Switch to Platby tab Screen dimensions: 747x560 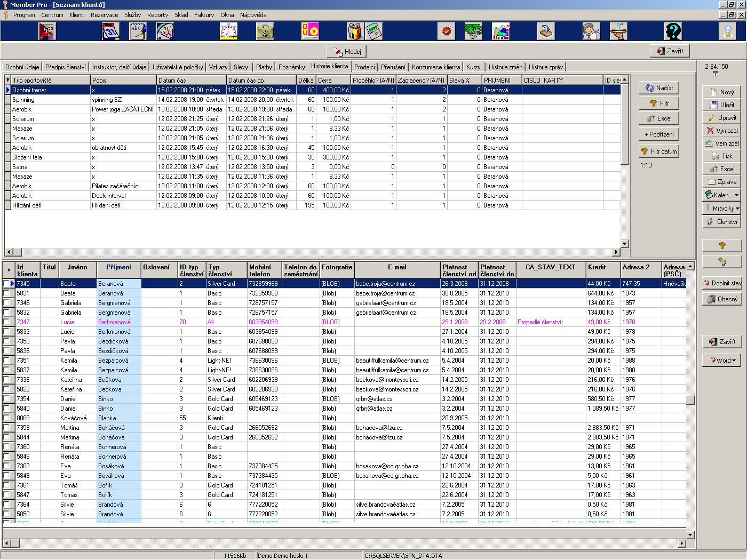pos(264,67)
